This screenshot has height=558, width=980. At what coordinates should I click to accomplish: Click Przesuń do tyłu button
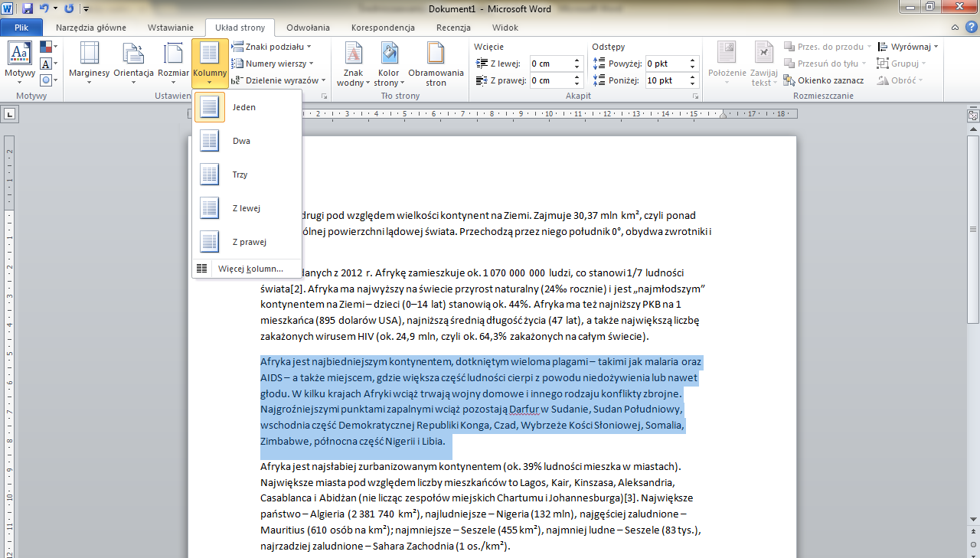tap(825, 64)
